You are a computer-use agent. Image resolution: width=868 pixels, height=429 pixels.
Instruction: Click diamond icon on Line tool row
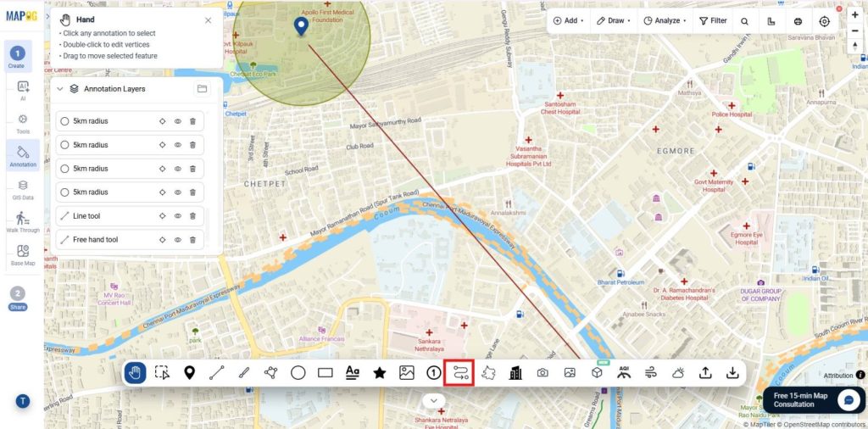(162, 216)
